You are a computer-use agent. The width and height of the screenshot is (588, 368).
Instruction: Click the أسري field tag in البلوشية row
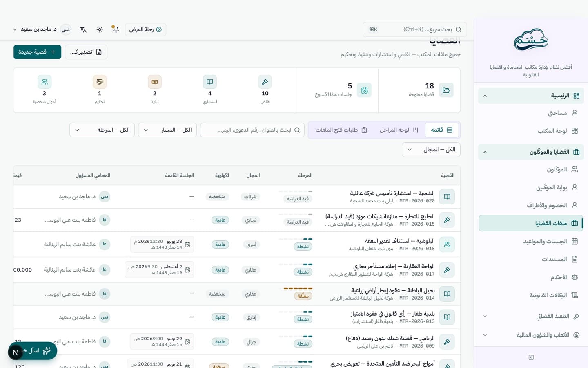pos(252,245)
